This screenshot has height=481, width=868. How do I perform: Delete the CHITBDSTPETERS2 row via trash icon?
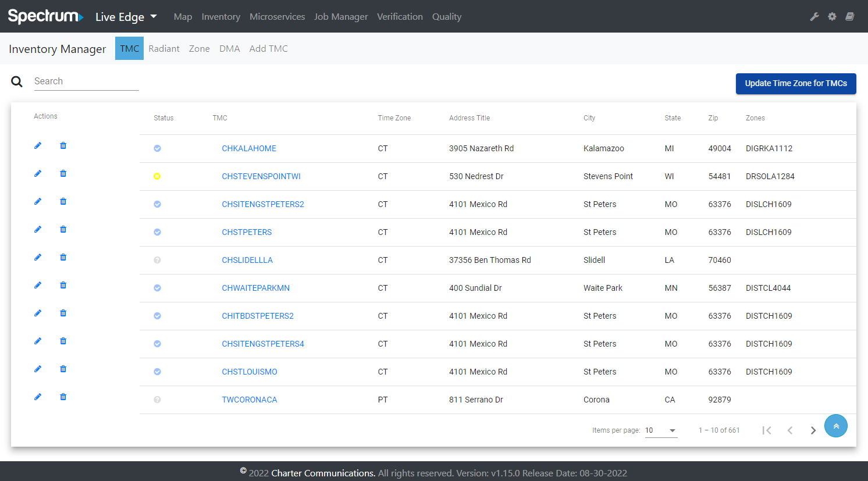63,313
